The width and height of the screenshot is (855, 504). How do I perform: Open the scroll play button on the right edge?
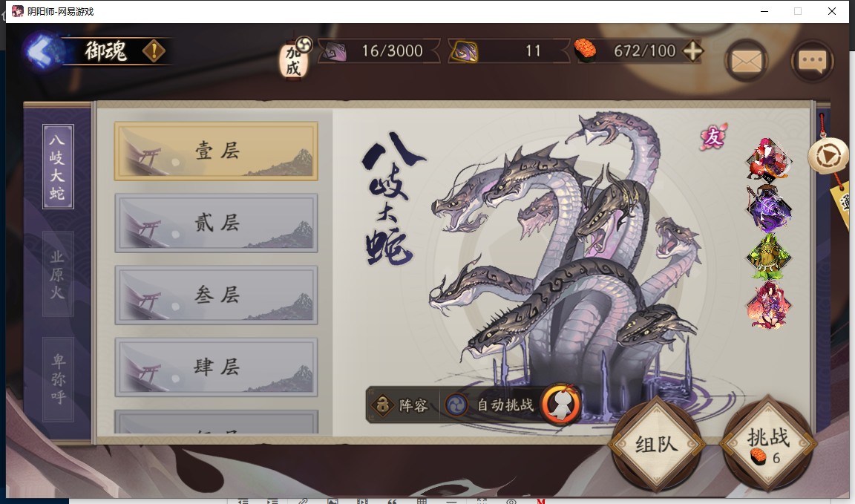point(828,157)
